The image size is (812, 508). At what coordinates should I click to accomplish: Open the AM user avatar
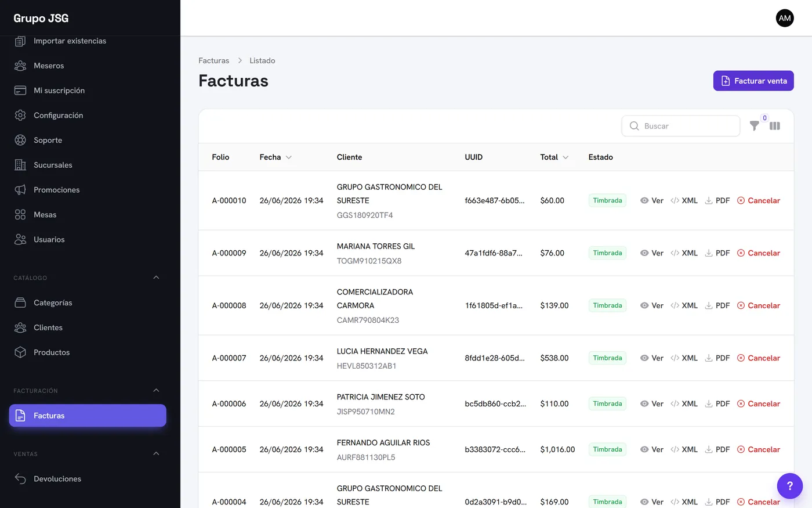coord(785,18)
